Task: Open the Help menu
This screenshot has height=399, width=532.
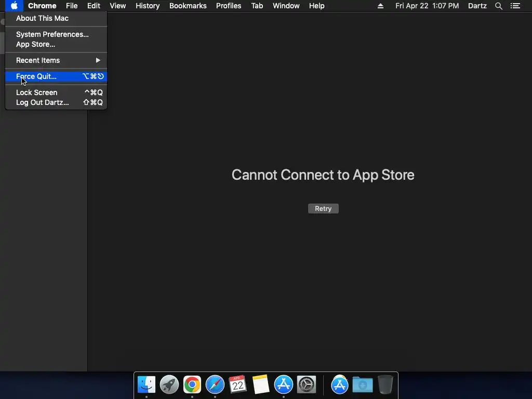Action: (316, 6)
